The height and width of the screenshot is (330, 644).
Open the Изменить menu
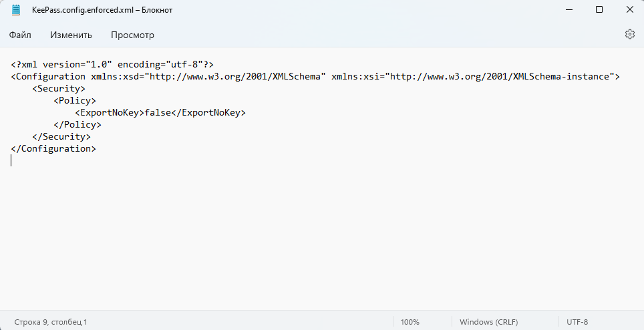pyautogui.click(x=71, y=35)
